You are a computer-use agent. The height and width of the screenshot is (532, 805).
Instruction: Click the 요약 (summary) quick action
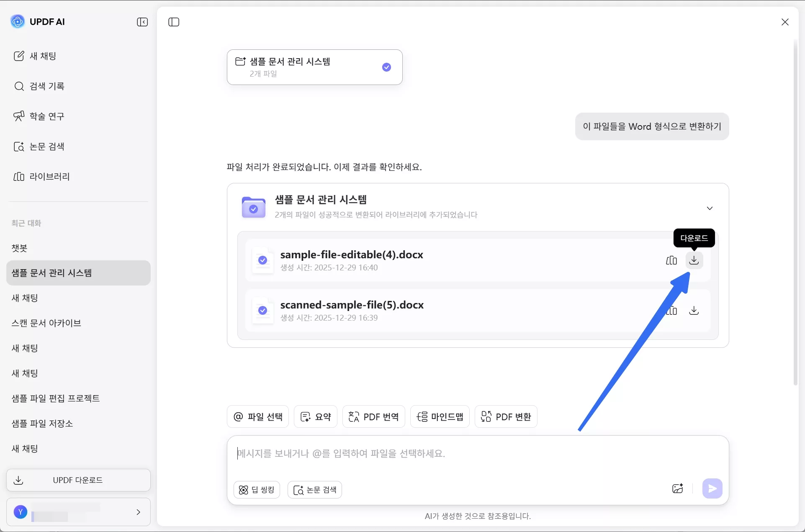click(x=315, y=416)
